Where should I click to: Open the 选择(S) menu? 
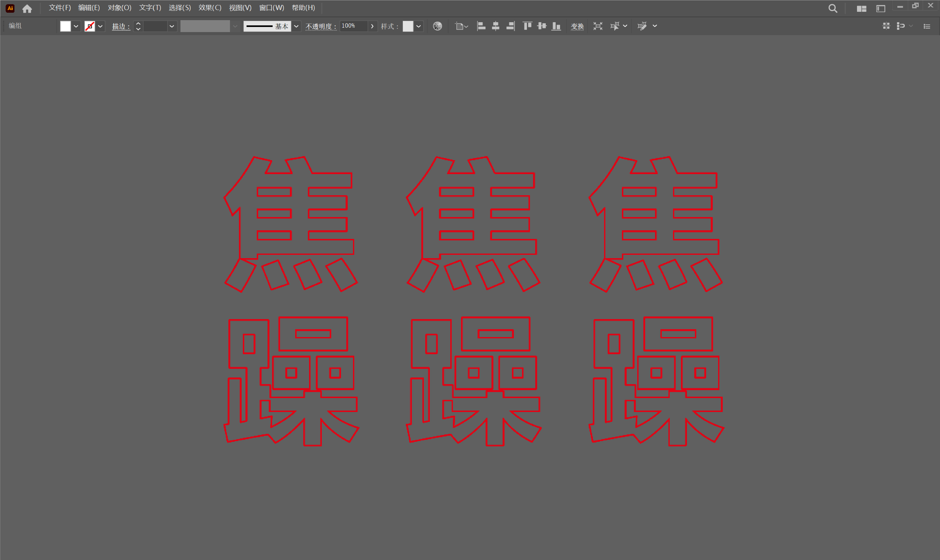click(x=180, y=8)
